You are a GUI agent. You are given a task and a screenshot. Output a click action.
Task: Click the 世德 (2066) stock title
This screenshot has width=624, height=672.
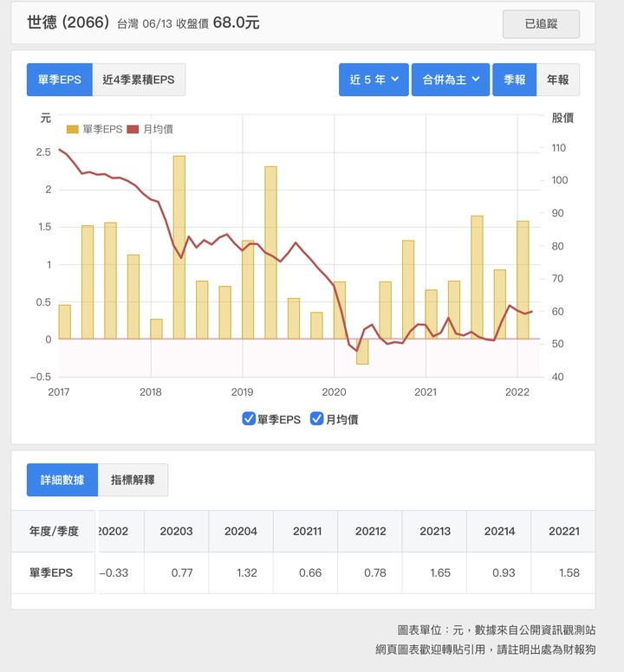click(x=68, y=23)
